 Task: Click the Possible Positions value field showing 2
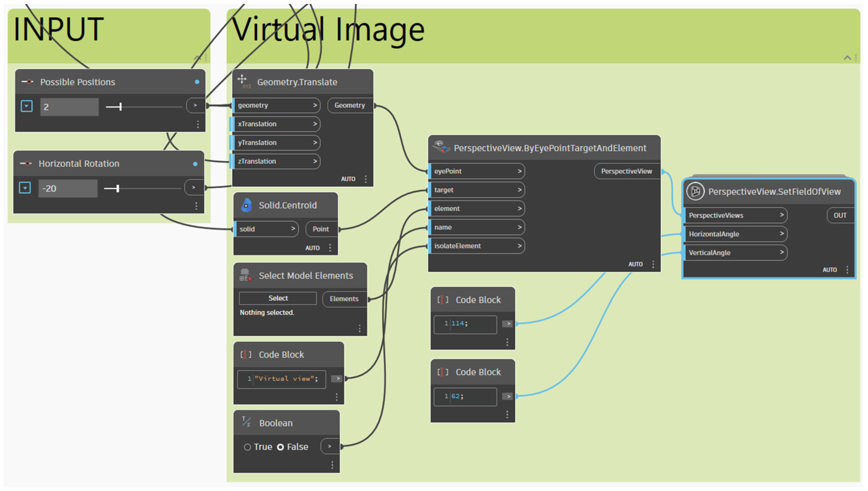[x=69, y=107]
